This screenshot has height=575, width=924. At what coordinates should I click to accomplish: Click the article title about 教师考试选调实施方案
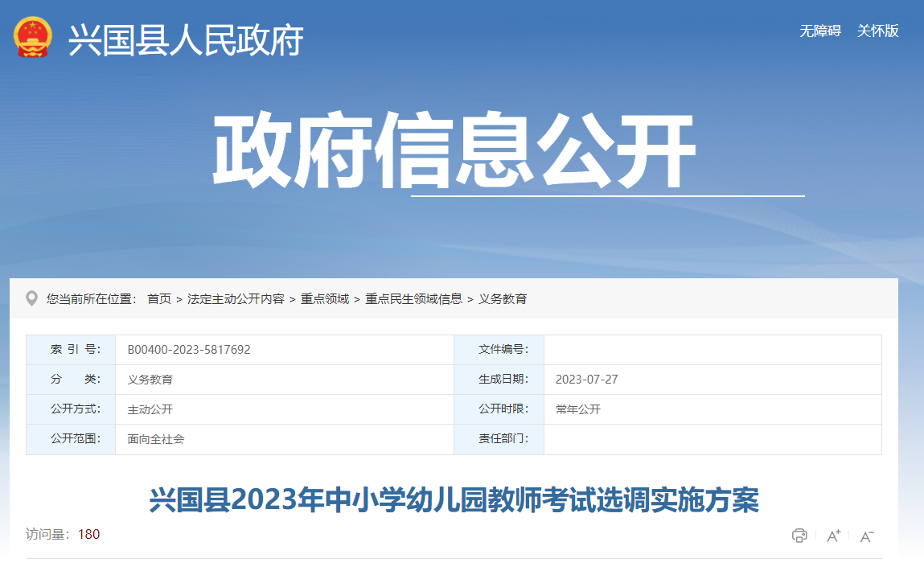point(454,500)
